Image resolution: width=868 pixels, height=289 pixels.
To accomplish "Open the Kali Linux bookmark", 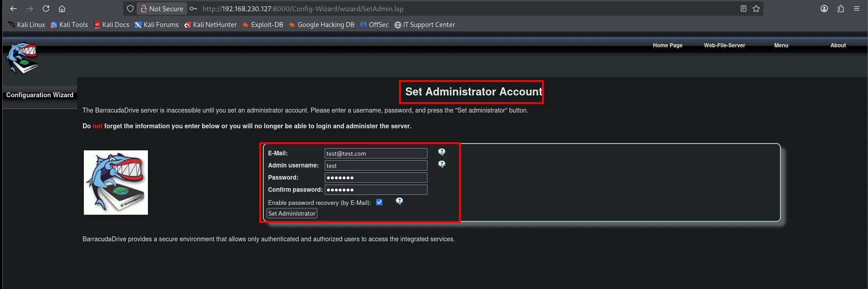I will pos(27,25).
